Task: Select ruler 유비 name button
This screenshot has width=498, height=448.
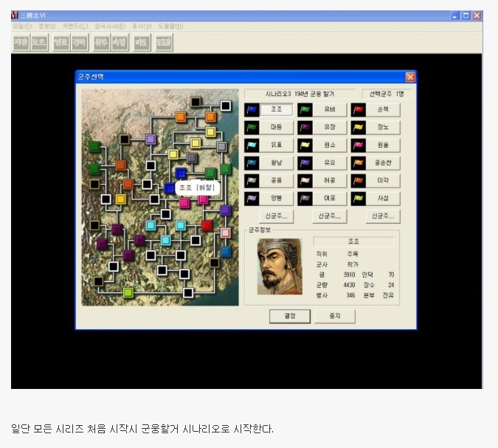Action: (x=330, y=110)
